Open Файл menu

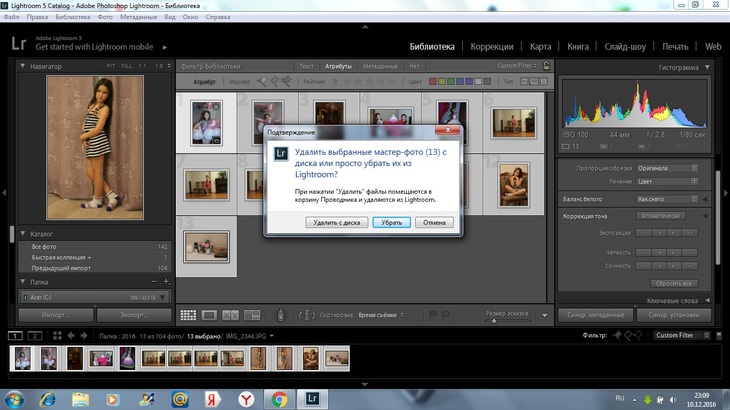pyautogui.click(x=12, y=17)
